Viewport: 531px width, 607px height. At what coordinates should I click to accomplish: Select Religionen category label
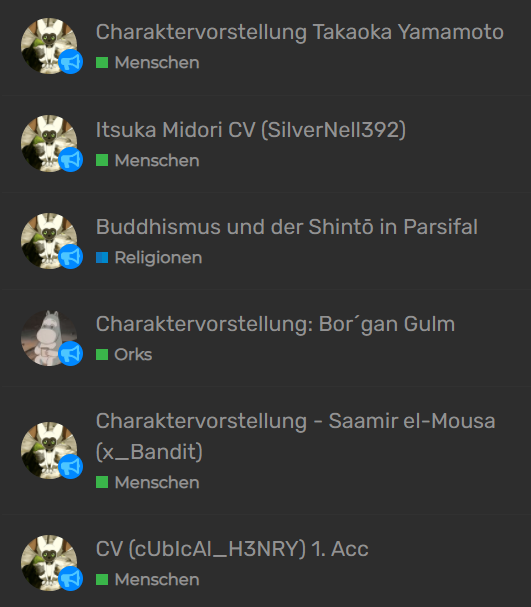click(x=158, y=258)
